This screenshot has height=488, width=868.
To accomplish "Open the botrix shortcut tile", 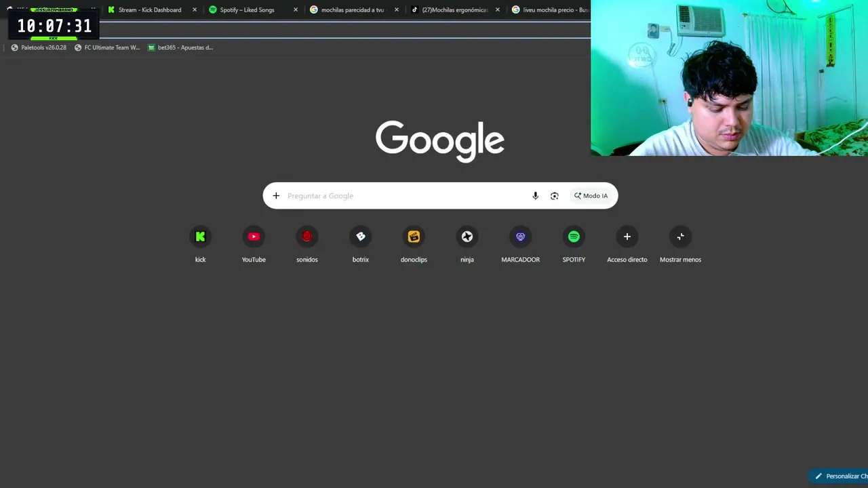I will click(x=361, y=244).
